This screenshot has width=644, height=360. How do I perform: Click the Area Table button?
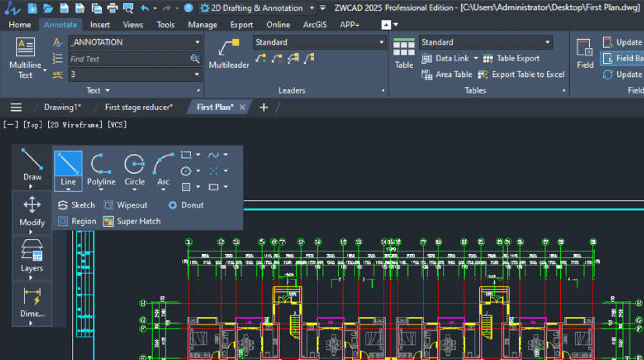point(447,74)
